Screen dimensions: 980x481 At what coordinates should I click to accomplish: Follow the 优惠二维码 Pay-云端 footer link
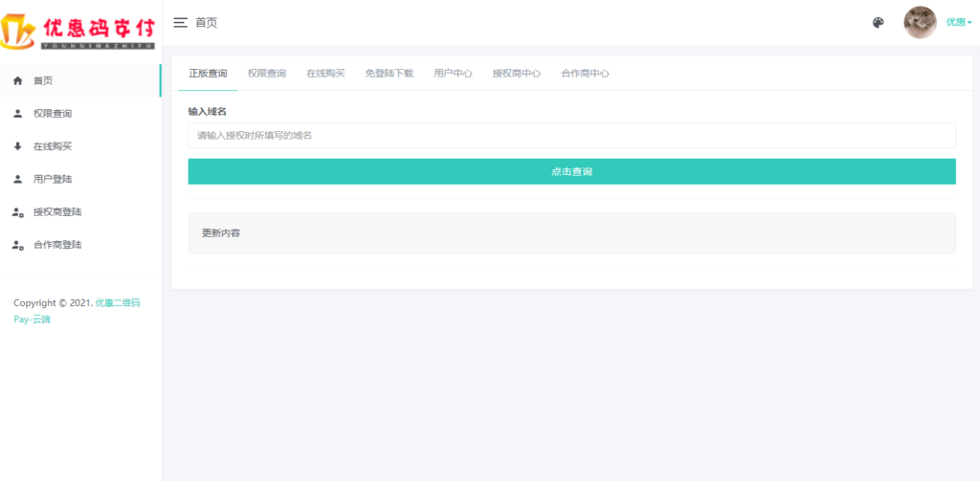point(117,303)
